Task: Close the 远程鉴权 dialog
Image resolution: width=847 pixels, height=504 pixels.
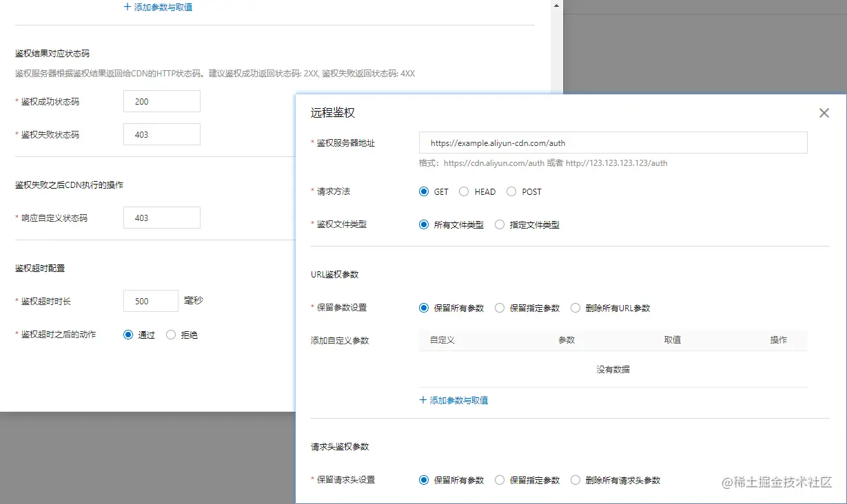Action: tap(824, 113)
